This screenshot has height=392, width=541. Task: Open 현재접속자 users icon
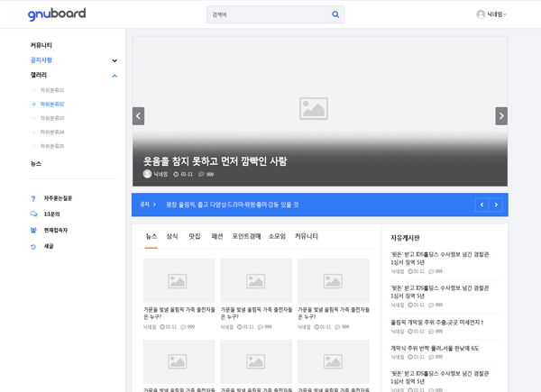[33, 230]
